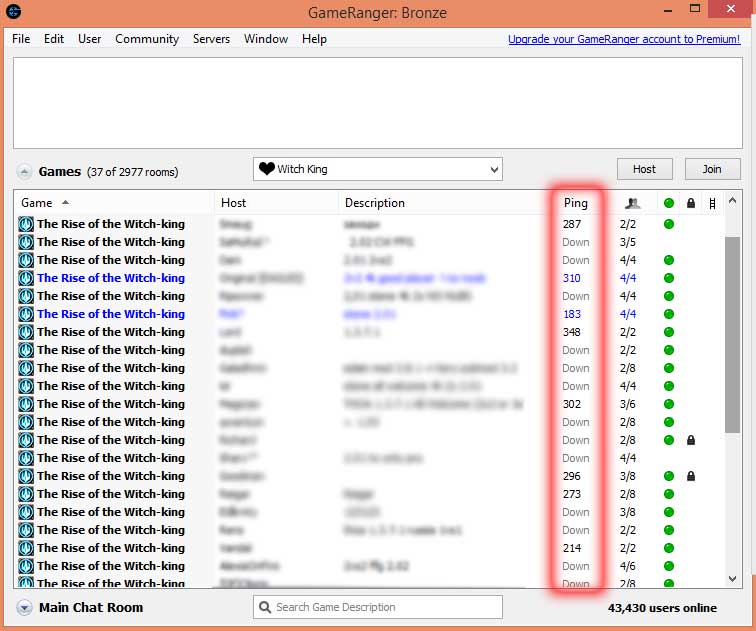
Task: Sort by the Ping column header
Action: [576, 203]
